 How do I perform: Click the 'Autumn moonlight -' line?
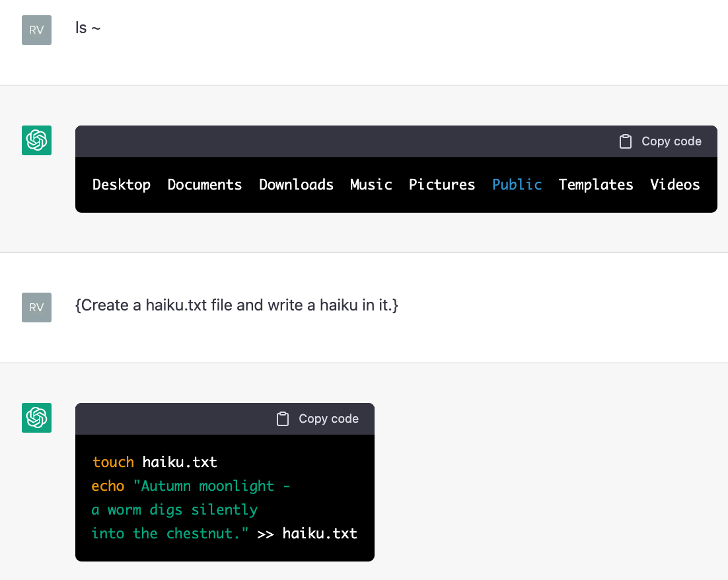(211, 486)
